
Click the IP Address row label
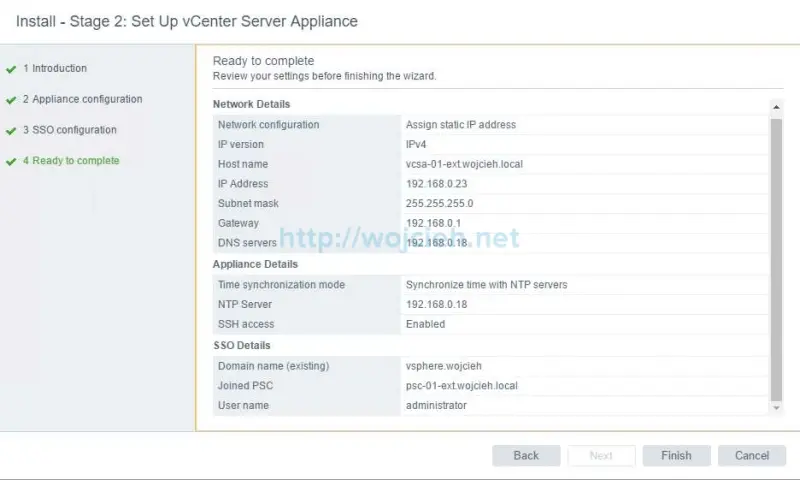coord(243,184)
